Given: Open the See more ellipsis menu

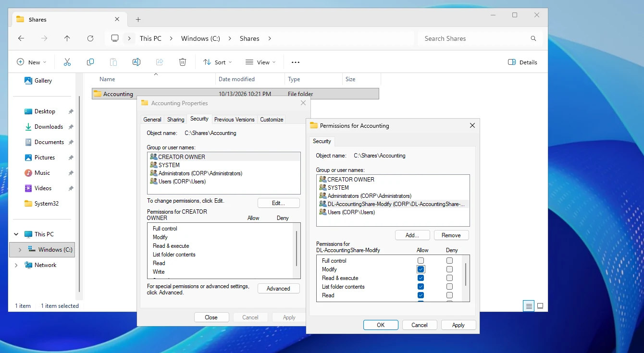Looking at the screenshot, I should point(296,62).
